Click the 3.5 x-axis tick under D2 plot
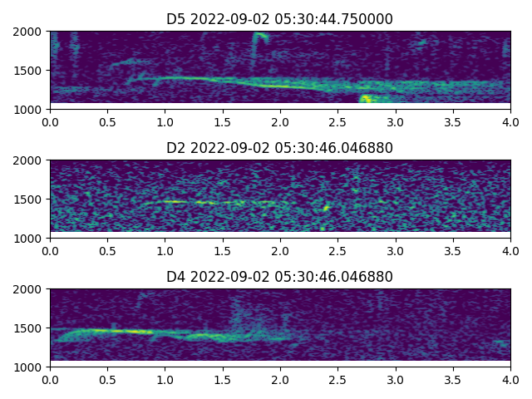Screen dimensions: 532x399 coord(453,250)
